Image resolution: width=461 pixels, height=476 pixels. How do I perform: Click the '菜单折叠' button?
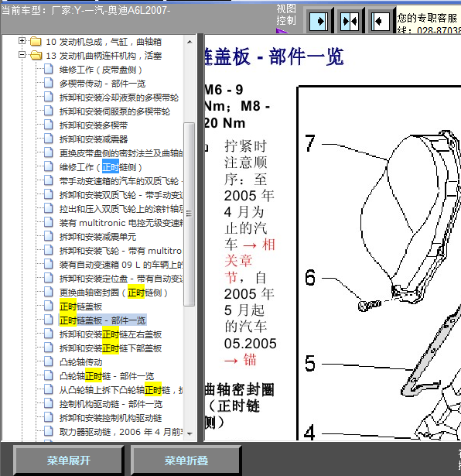click(x=186, y=461)
